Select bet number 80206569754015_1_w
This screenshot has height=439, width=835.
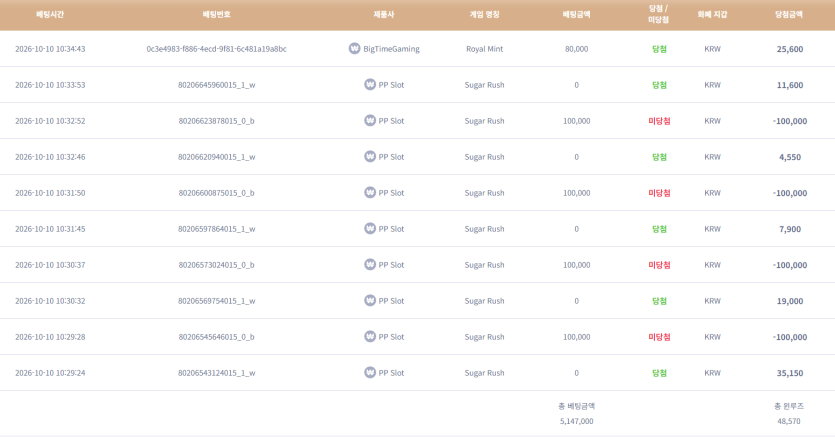(217, 301)
